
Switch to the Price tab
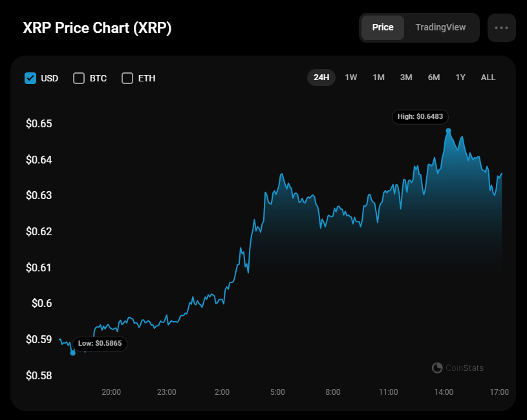pos(383,28)
